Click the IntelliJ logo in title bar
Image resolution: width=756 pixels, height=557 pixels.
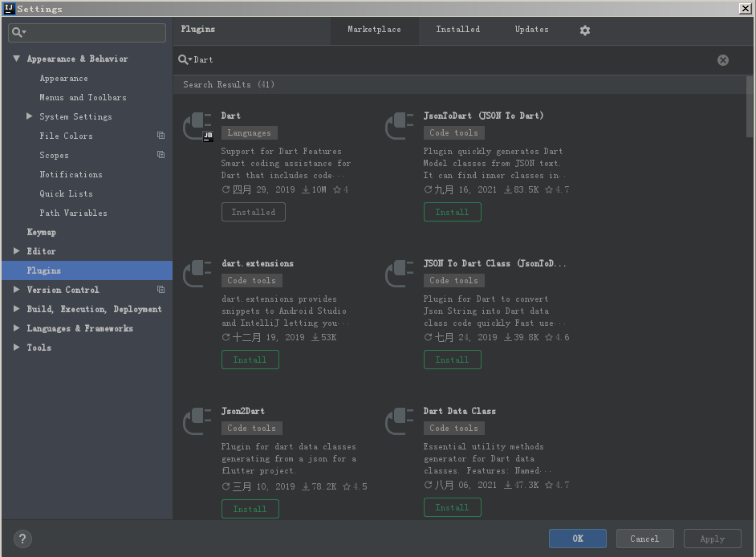click(9, 8)
